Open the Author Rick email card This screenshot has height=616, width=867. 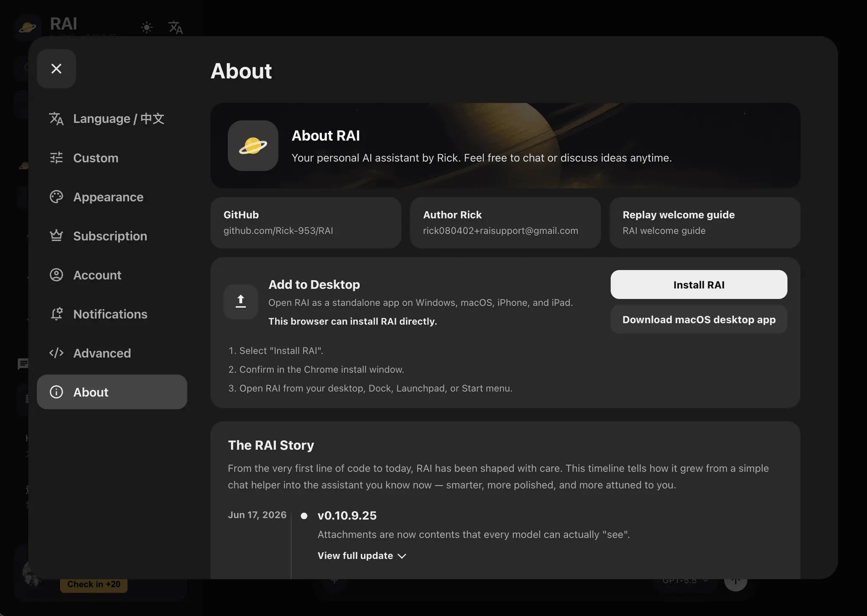(505, 223)
